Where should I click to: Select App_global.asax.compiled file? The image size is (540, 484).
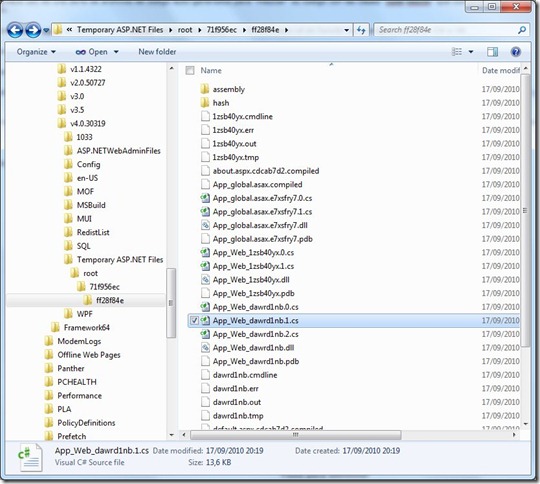point(257,184)
